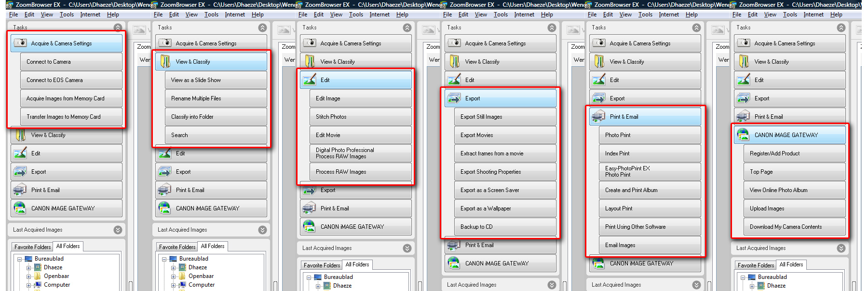The width and height of the screenshot is (868, 291).
Task: Select Computer tree item in window showing Connect to Camera
Action: point(57,285)
